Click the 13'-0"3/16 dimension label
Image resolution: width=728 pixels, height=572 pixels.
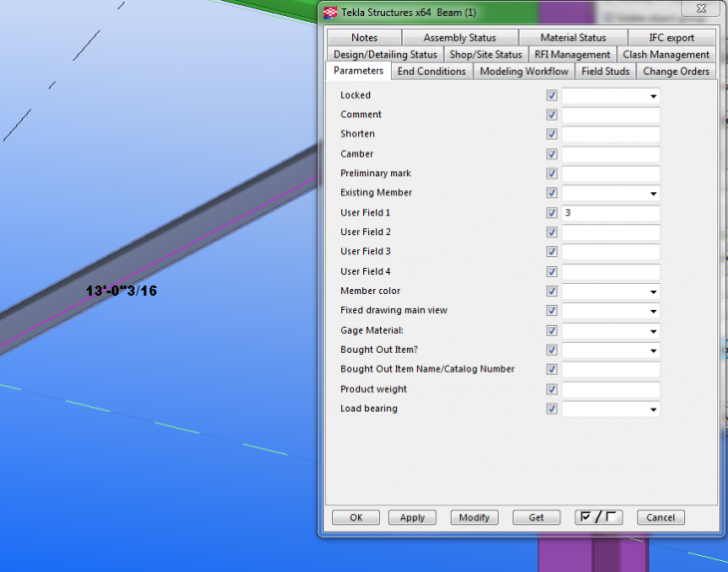[x=122, y=291]
